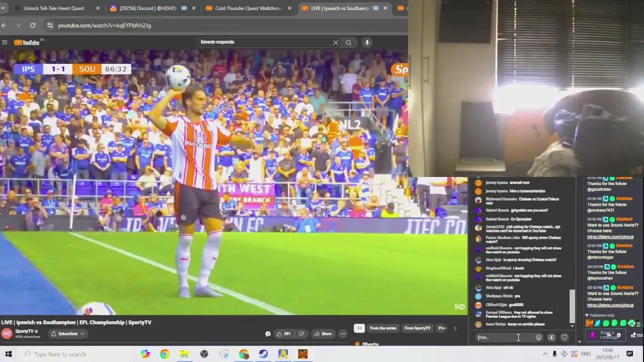Click the browser back arrow

click(x=4, y=25)
